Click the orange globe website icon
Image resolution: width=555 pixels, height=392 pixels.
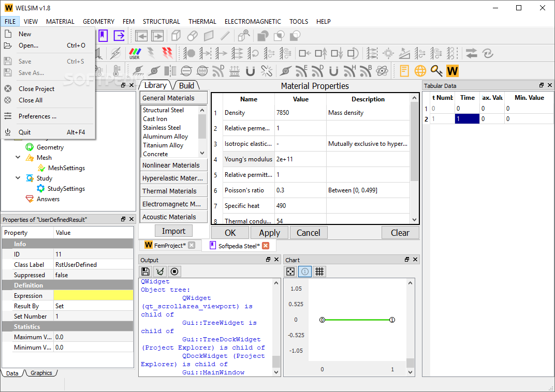(420, 71)
